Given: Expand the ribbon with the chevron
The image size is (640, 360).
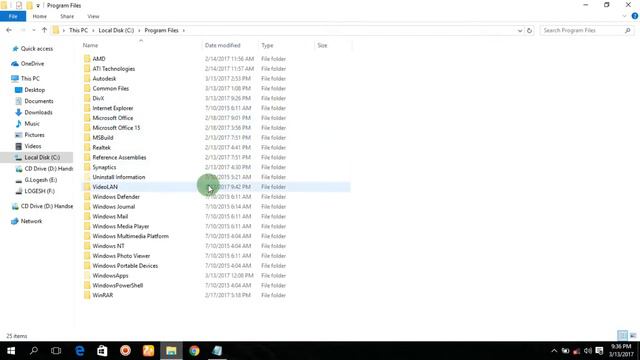Looking at the screenshot, I should pyautogui.click(x=624, y=16).
